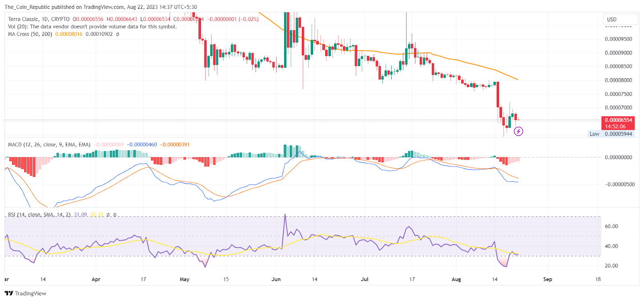The width and height of the screenshot is (644, 301).
Task: Select the Vol (20) indicator legend
Action: (92, 27)
